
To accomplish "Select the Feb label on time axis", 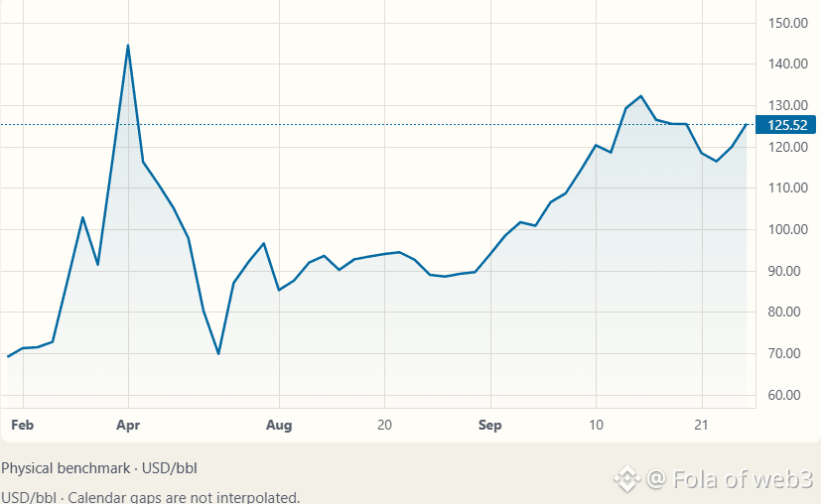I will pyautogui.click(x=23, y=425).
